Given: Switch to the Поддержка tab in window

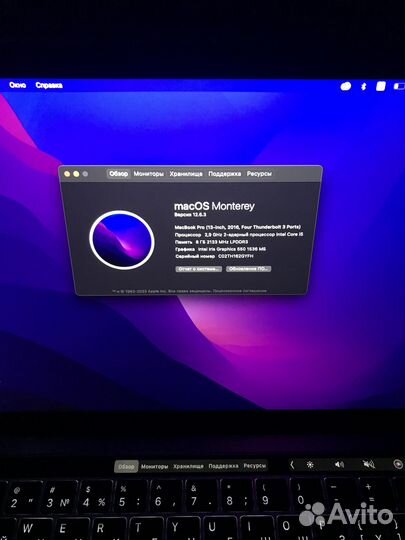Looking at the screenshot, I should [225, 174].
